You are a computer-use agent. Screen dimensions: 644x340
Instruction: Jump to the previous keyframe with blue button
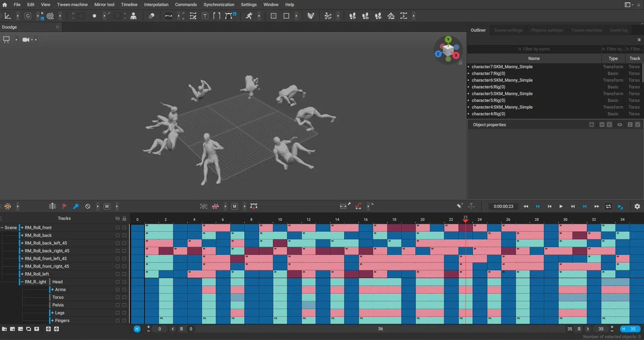point(538,206)
